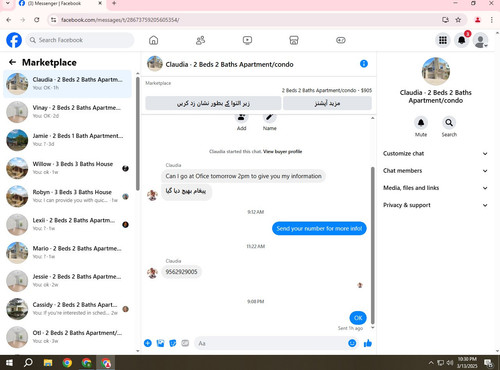Open the Marketplace icon in top navigation
500x370 pixels.
pyautogui.click(x=294, y=40)
